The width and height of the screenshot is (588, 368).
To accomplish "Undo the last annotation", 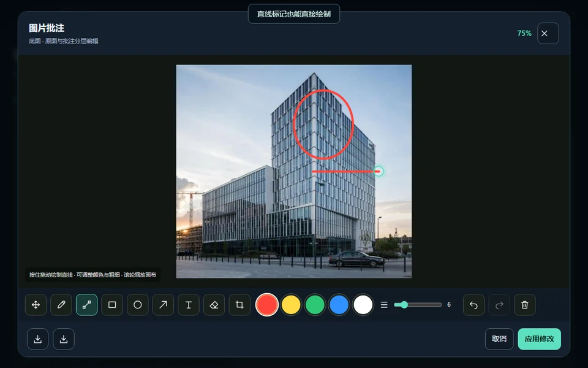I will [473, 305].
